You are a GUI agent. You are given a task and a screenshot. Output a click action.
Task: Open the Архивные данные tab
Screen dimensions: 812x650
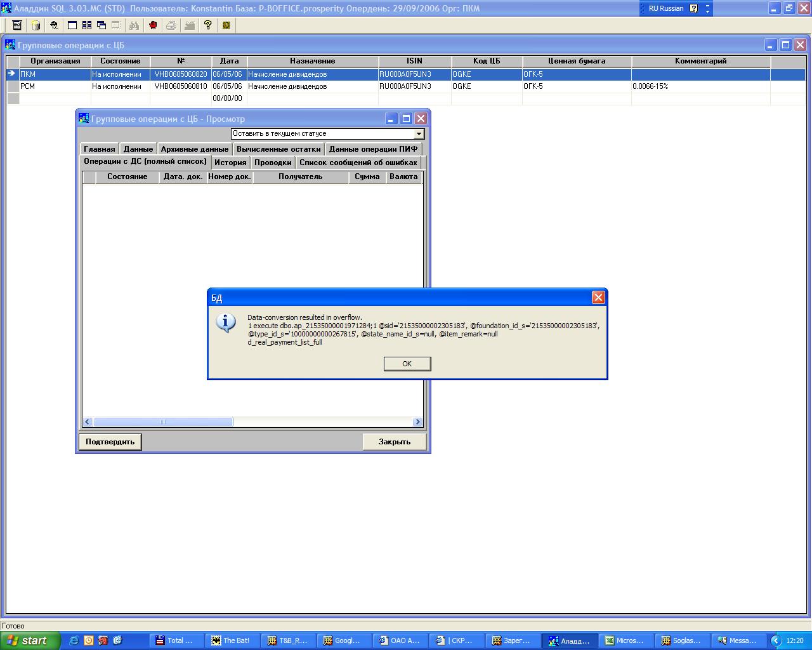[195, 149]
